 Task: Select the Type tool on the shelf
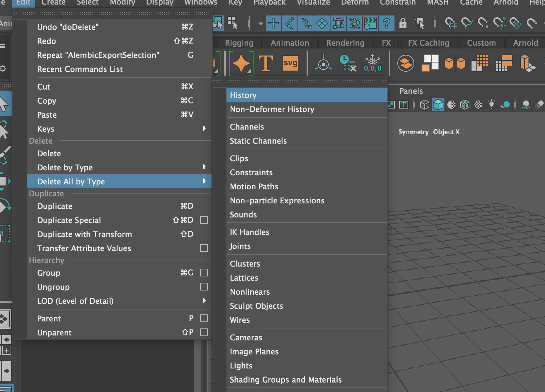pyautogui.click(x=266, y=63)
